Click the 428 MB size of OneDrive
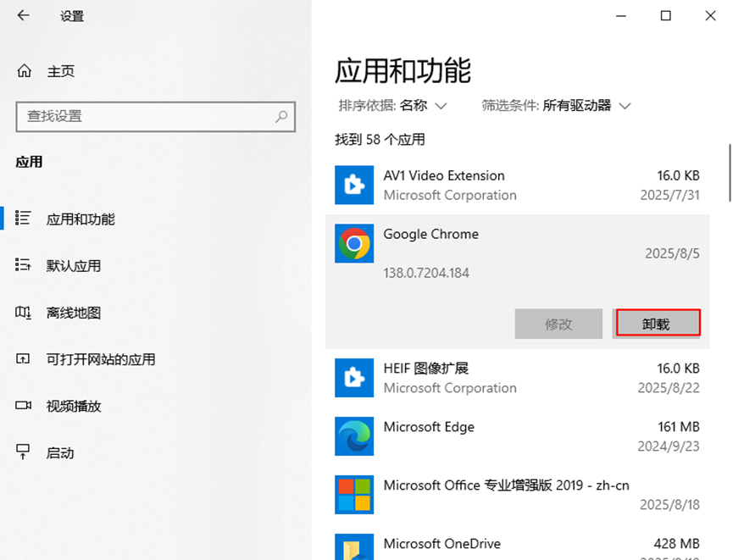 point(677,544)
